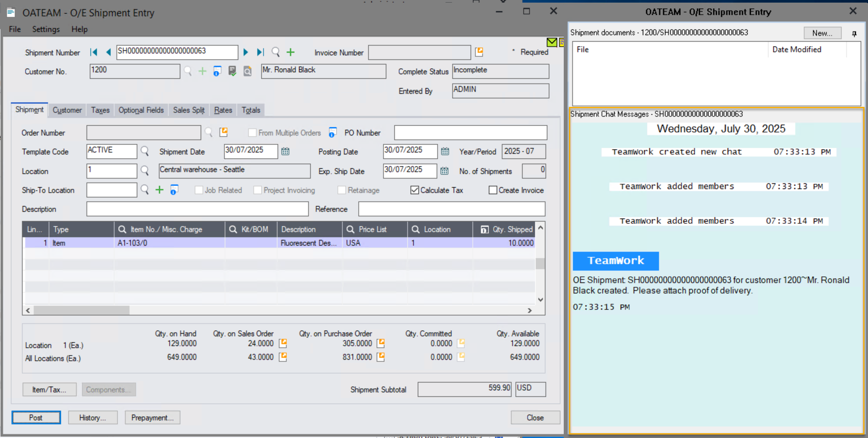Toggle Retainage checkbox
This screenshot has height=438, width=868.
(342, 190)
